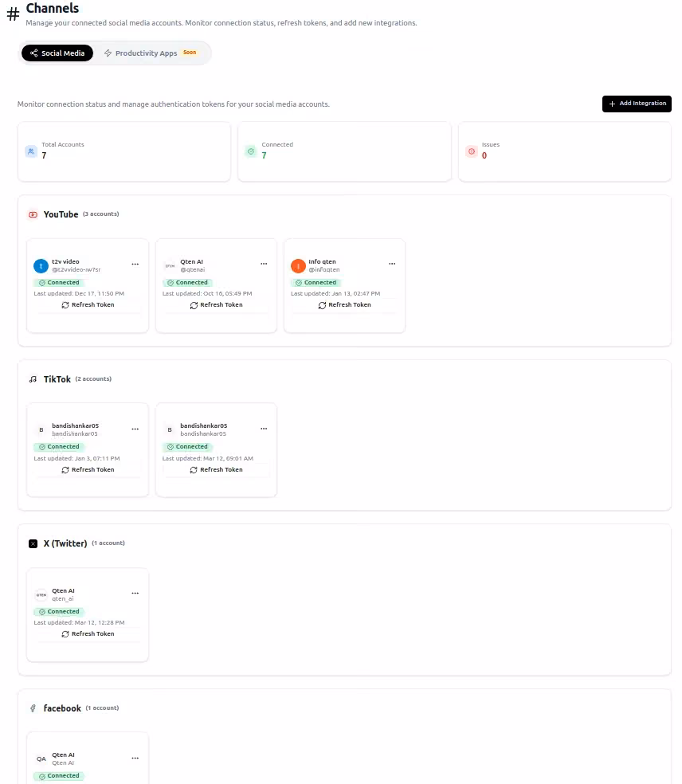Open options menu for facebook Qten AI account
Viewport: 682px width, 784px height.
click(x=135, y=758)
